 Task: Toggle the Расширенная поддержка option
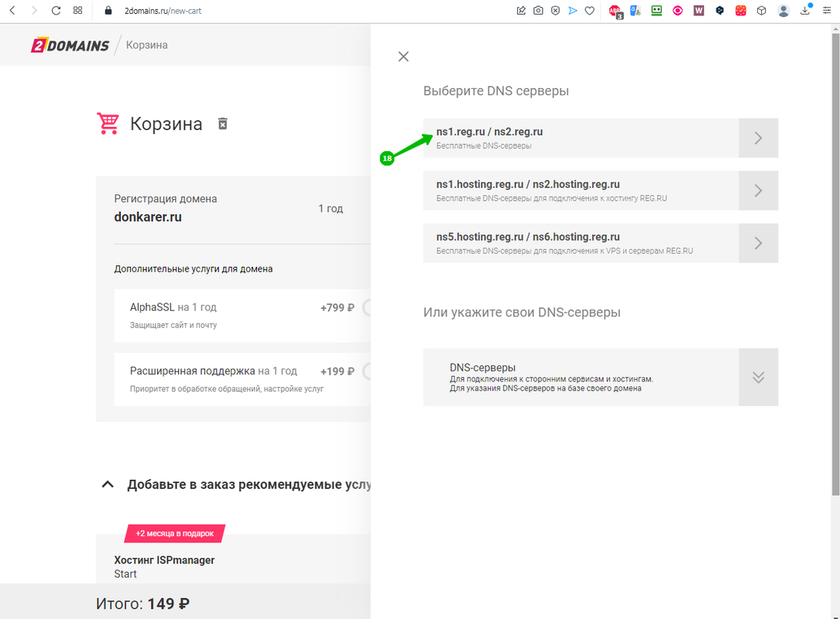pyautogui.click(x=367, y=371)
